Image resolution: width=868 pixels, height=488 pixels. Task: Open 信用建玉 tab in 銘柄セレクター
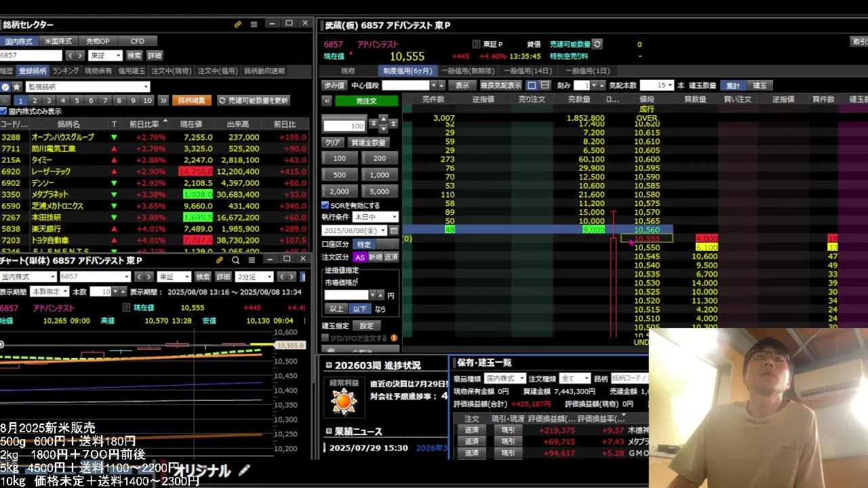132,70
